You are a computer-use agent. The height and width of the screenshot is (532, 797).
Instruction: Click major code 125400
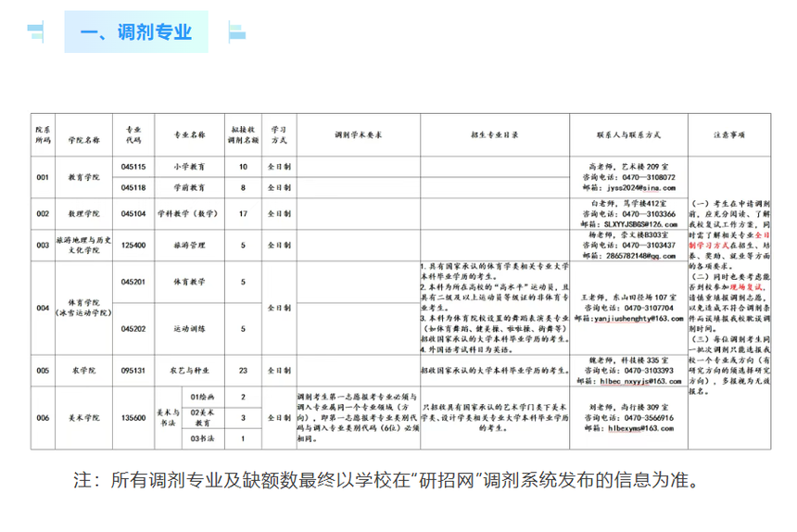point(133,246)
